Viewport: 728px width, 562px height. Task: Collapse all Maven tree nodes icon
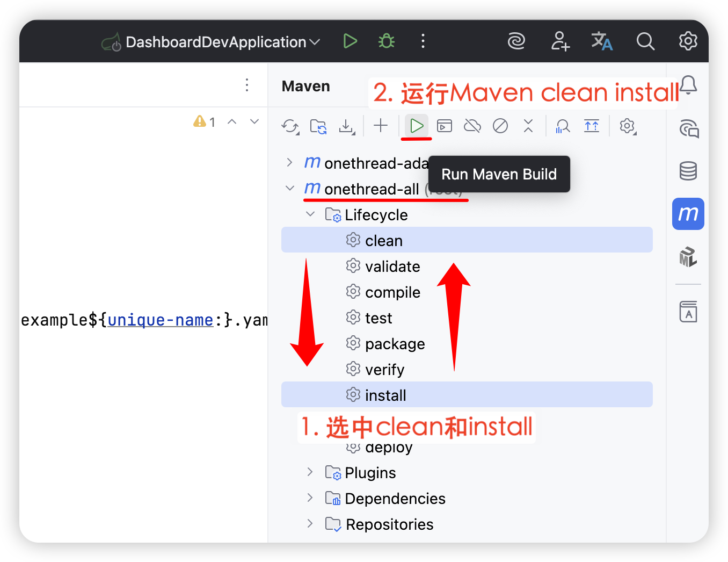[528, 126]
